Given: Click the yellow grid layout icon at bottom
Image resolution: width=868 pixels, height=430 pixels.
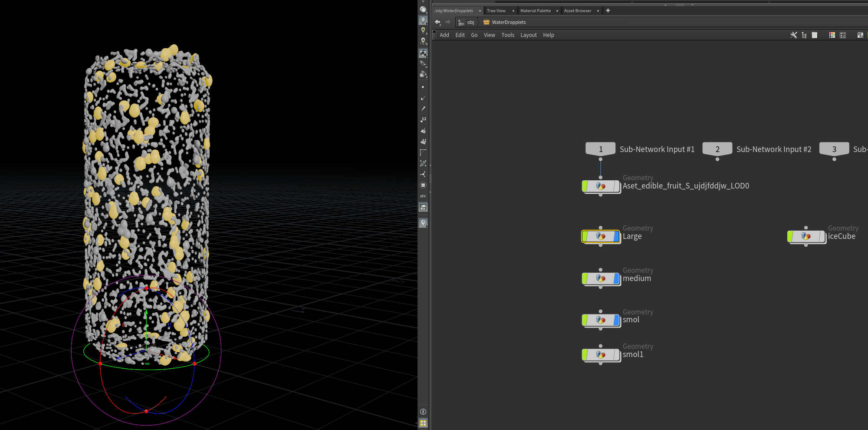Looking at the screenshot, I should click(423, 423).
